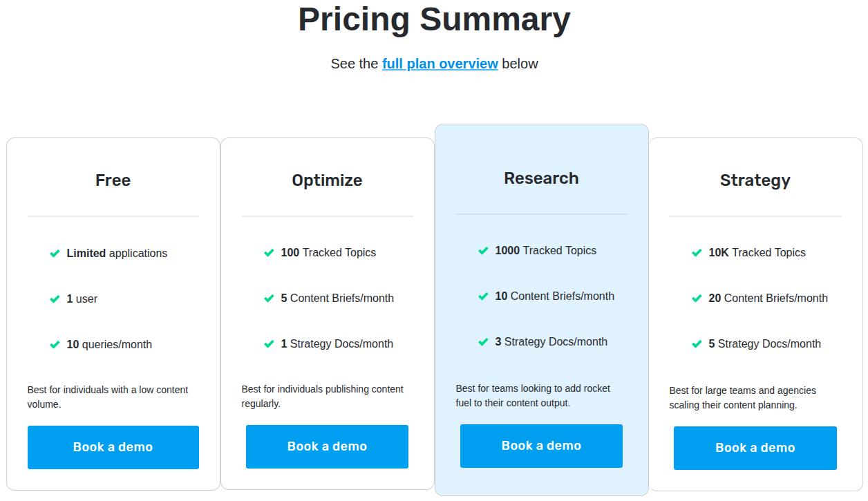Image resolution: width=868 pixels, height=501 pixels.
Task: Click the checkmark beside 100 Tracked Topics
Action: tap(270, 253)
